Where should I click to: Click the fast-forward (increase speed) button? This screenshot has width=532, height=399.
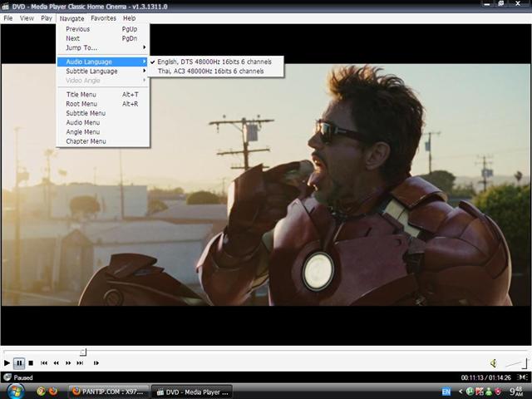[68, 363]
